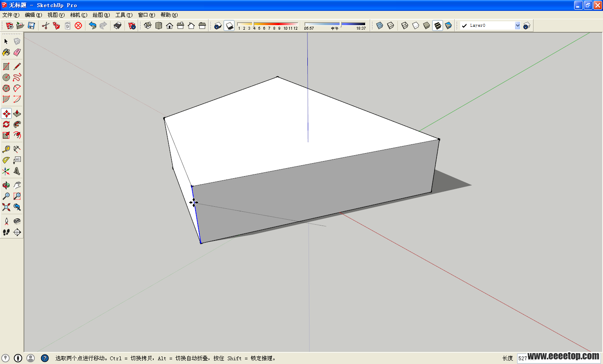Click the 长度 measurement input box
Screen dimensions: 603x364
tap(559, 358)
